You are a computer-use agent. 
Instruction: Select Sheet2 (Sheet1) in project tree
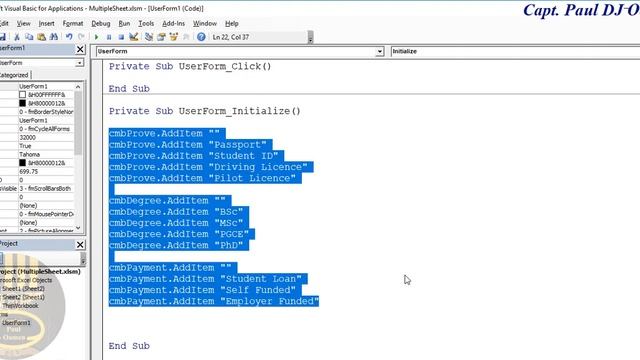(23, 297)
